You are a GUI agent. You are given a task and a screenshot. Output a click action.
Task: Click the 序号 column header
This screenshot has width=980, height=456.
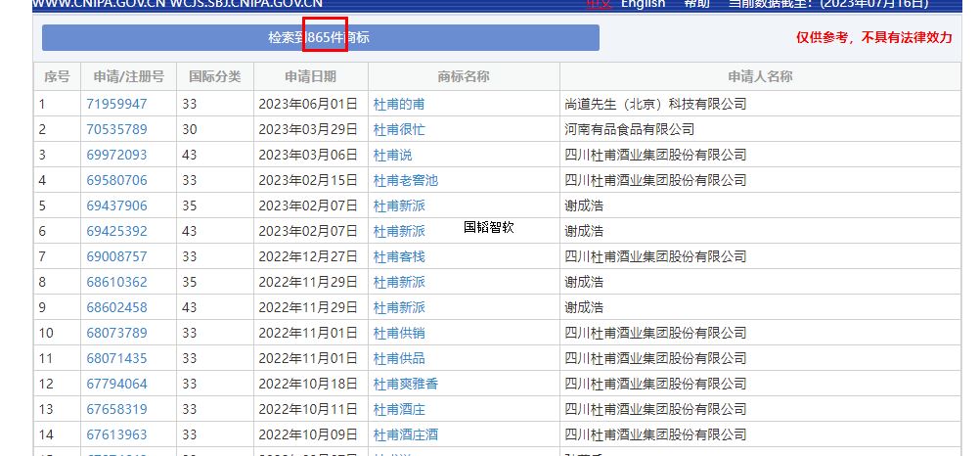point(57,77)
